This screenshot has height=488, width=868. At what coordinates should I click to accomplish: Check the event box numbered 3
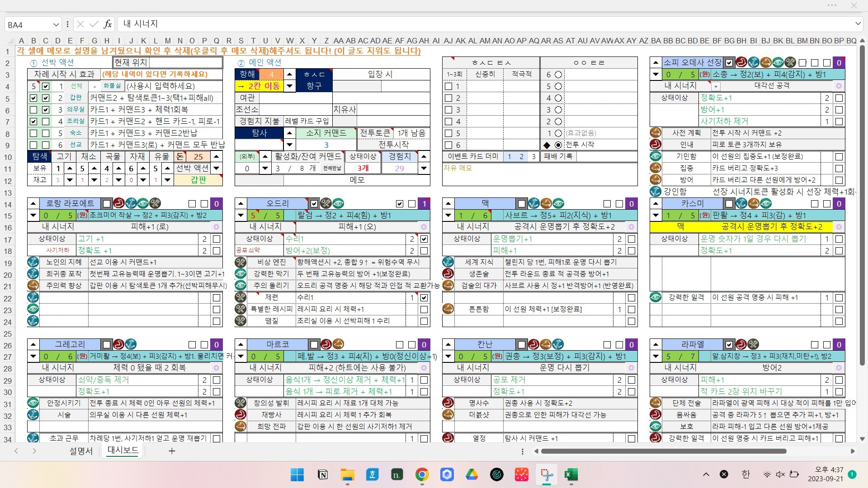tap(448, 110)
